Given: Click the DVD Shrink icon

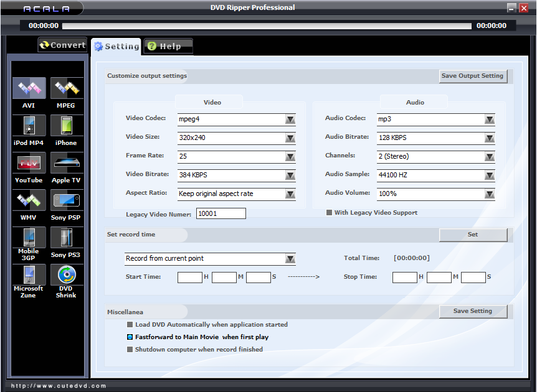Looking at the screenshot, I should pos(66,275).
